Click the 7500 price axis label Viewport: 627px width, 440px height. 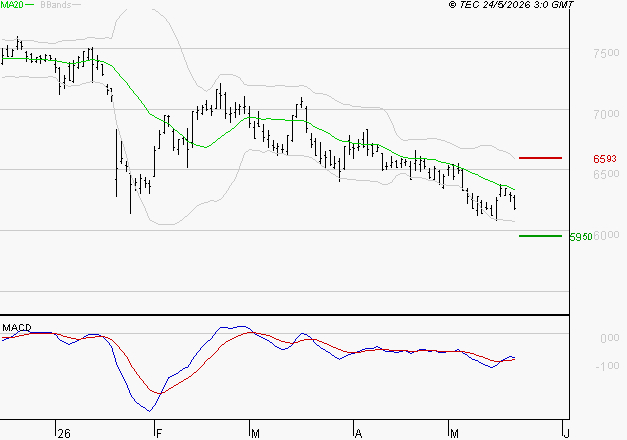point(606,53)
